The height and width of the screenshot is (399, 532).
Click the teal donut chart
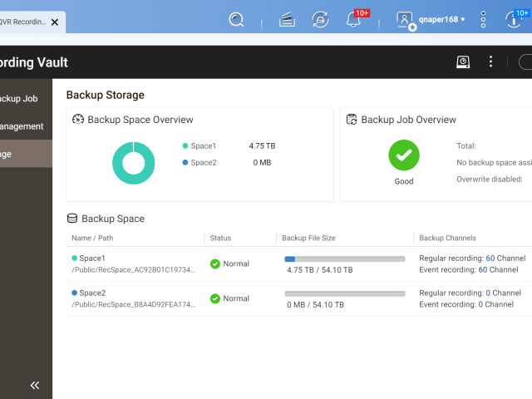coord(133,163)
